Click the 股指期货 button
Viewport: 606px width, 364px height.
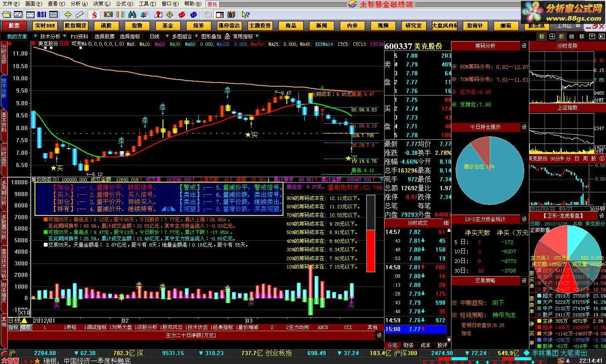(75, 26)
